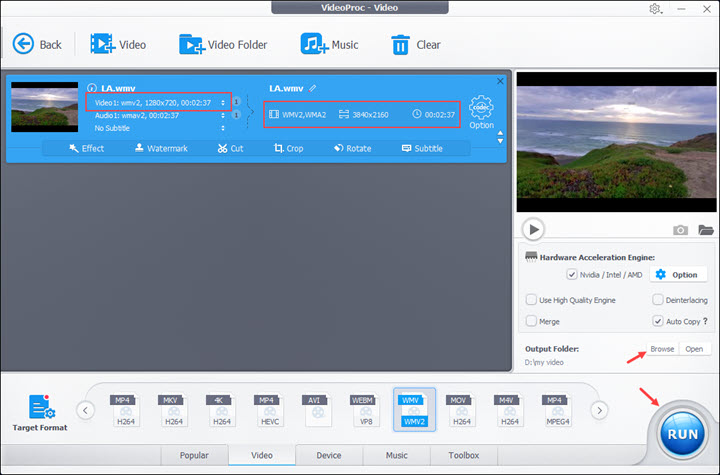The width and height of the screenshot is (720, 475).
Task: Open the settings gear in title bar
Action: (655, 9)
